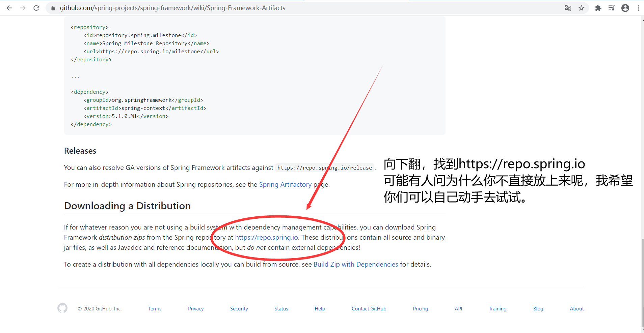
Task: Click the Contact GitHub footer link
Action: point(369,309)
